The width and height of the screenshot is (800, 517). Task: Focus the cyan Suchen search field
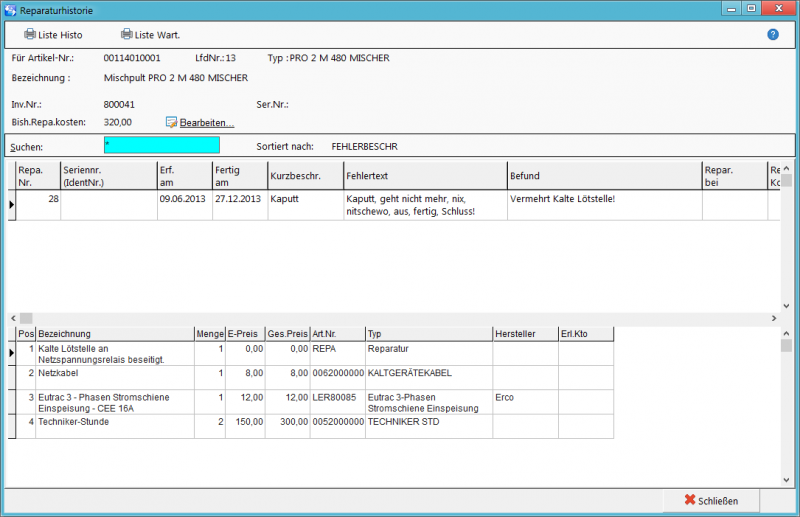click(162, 145)
